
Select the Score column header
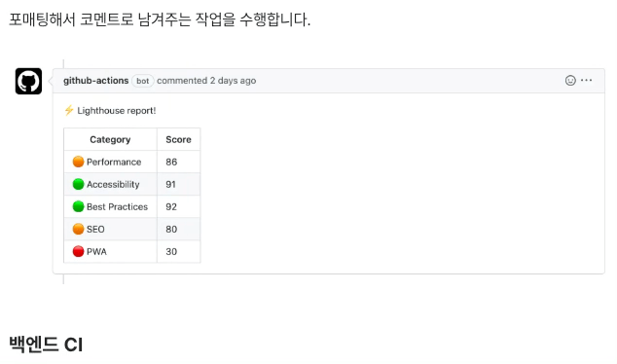click(179, 139)
